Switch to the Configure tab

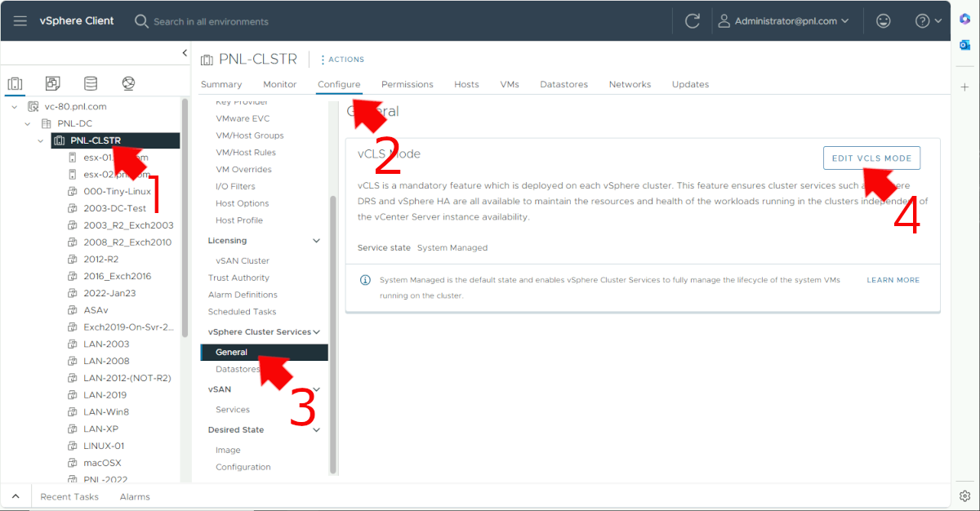tap(338, 84)
